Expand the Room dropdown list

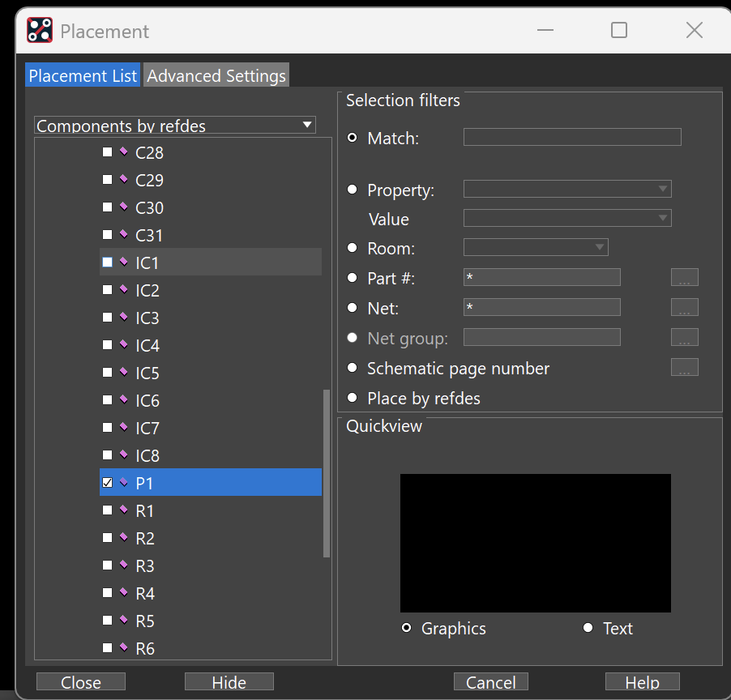tap(536, 247)
